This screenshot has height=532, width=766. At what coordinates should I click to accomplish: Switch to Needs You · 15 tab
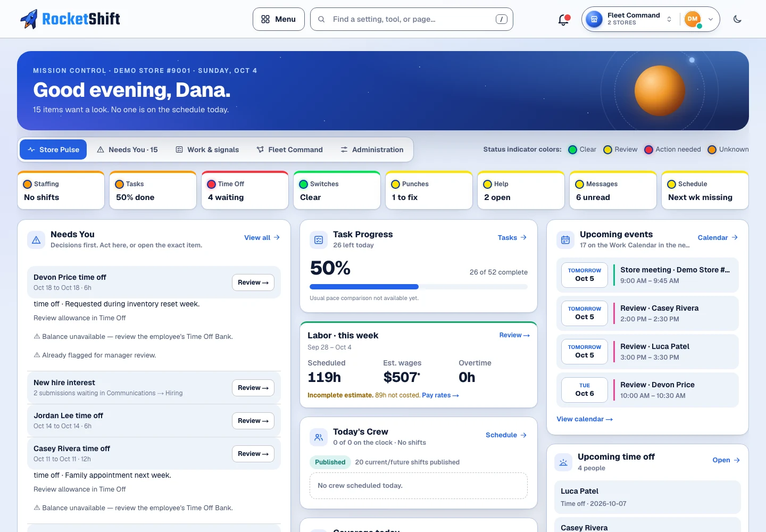coord(127,149)
